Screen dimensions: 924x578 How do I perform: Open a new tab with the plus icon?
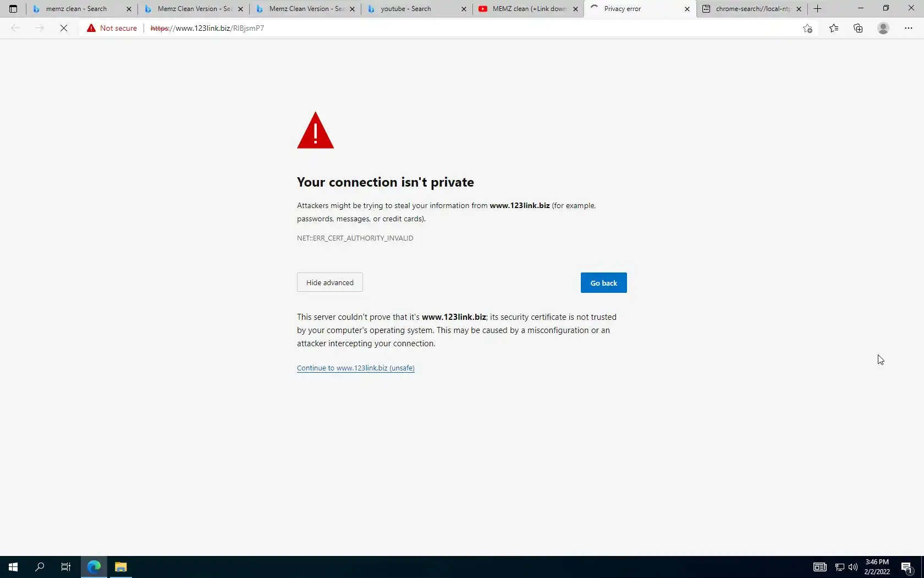[x=817, y=9]
